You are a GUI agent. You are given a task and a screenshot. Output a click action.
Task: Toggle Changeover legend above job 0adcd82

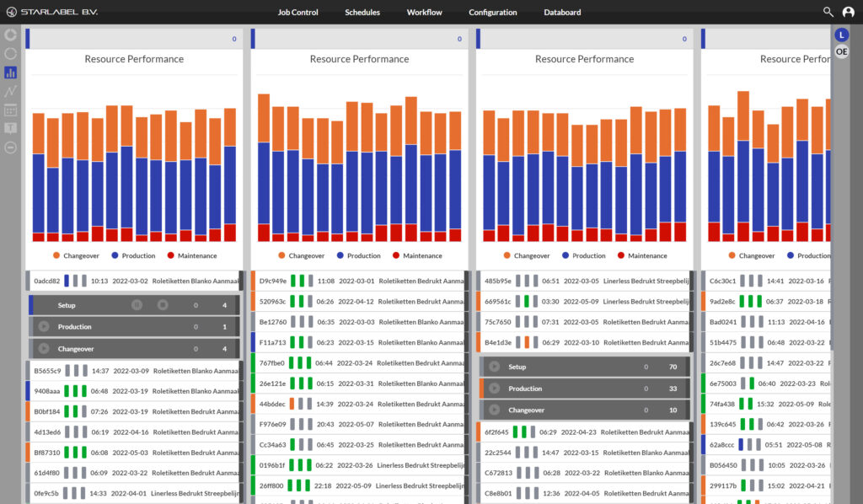pyautogui.click(x=76, y=256)
